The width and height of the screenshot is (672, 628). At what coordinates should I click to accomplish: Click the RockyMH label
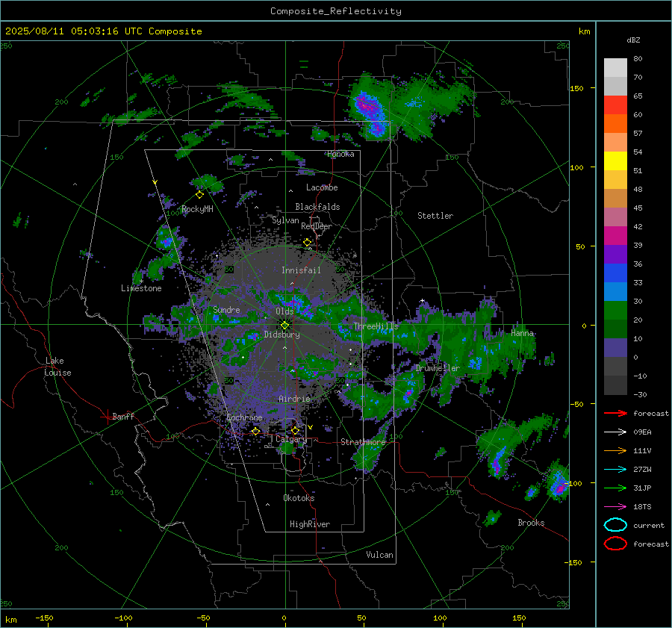(x=197, y=209)
